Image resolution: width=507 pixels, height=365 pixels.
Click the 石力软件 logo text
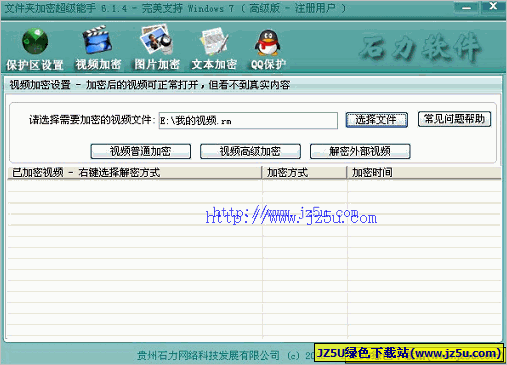coord(421,48)
